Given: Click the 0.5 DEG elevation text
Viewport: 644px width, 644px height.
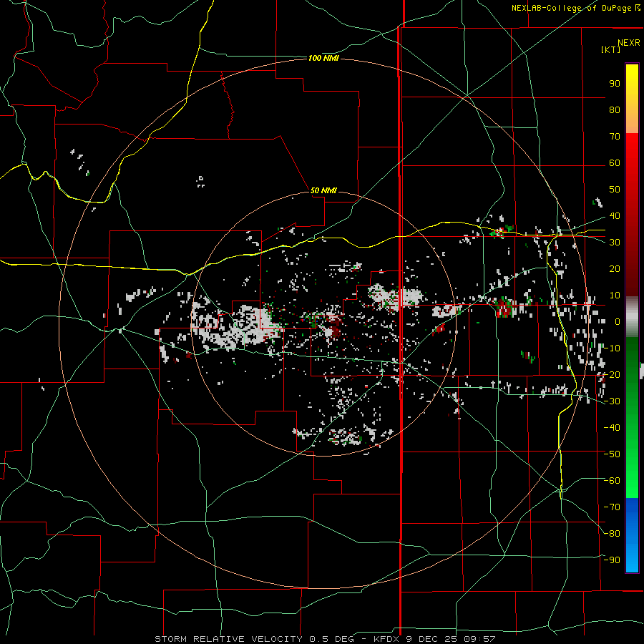Looking at the screenshot, I should [x=331, y=639].
